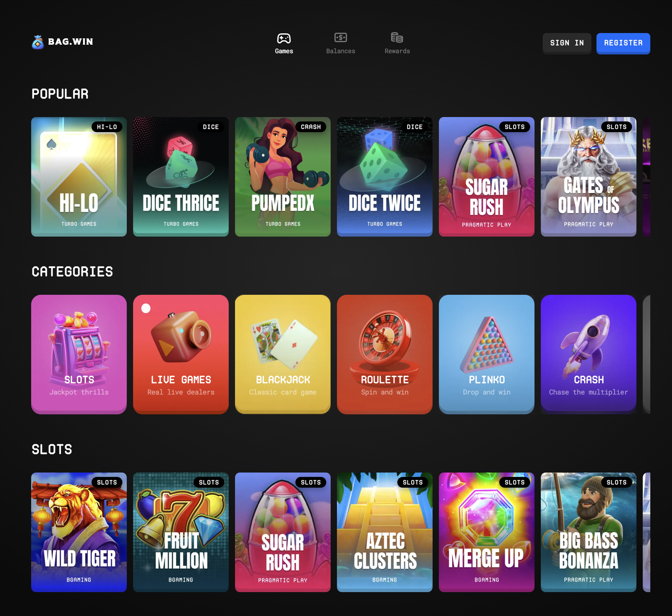
Task: Open Dice Thrice game card
Action: (181, 177)
